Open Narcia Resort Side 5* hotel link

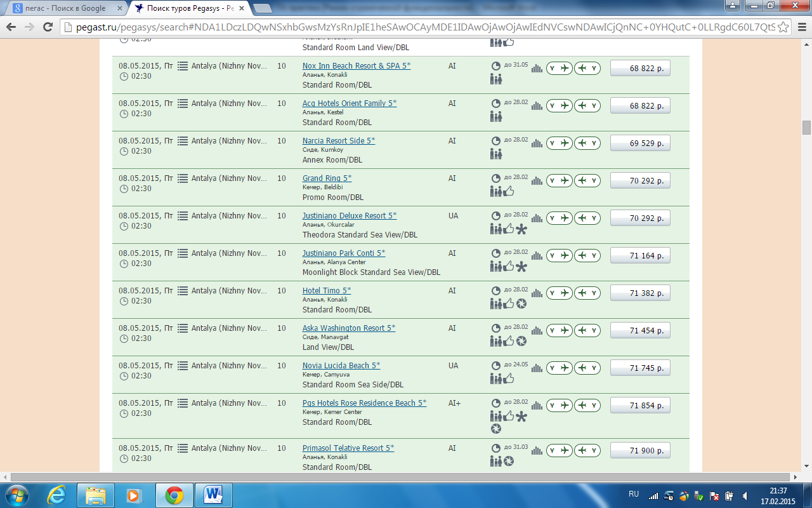click(339, 141)
